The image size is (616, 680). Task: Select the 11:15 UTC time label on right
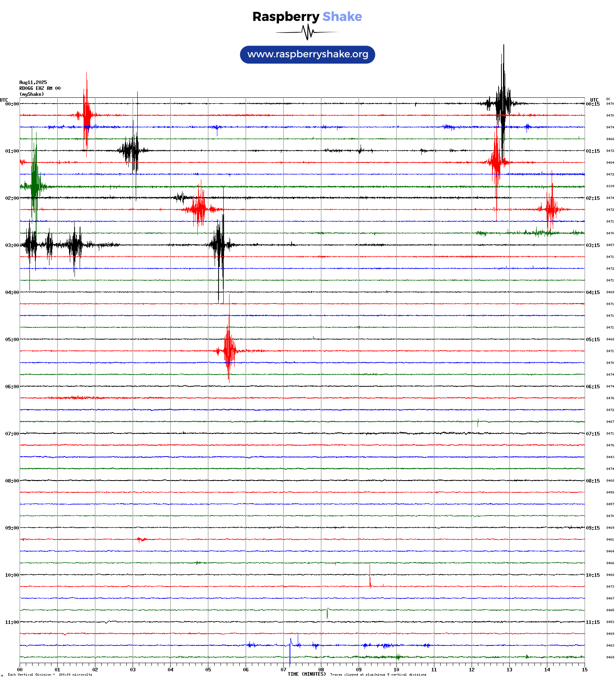(592, 622)
